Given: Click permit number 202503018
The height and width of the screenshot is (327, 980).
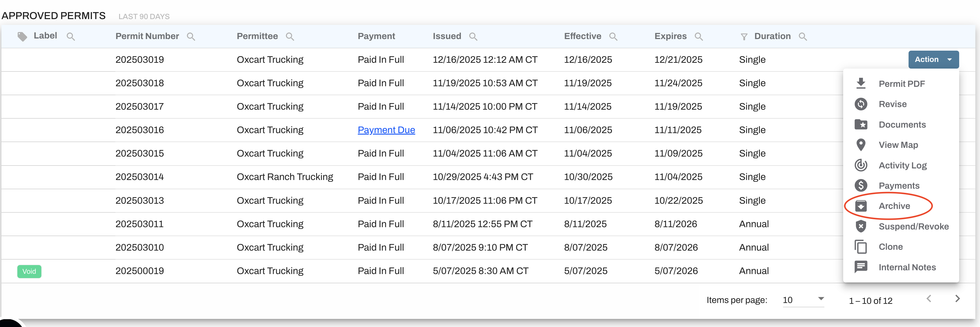Looking at the screenshot, I should point(140,83).
